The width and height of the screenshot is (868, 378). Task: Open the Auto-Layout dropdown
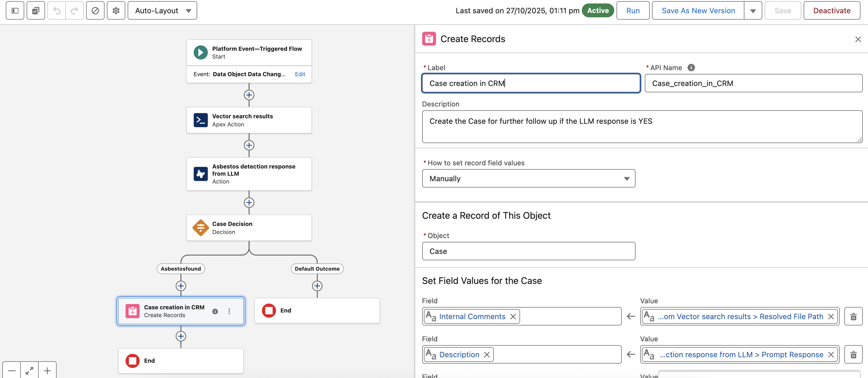162,11
